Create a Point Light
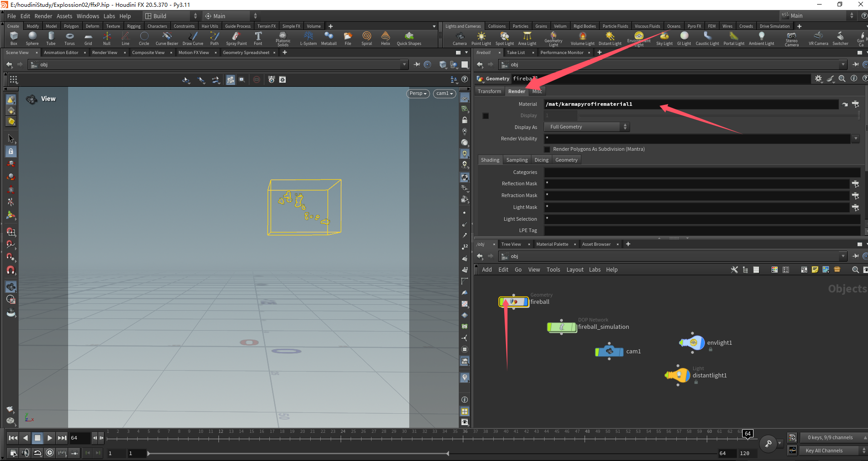 click(x=481, y=38)
